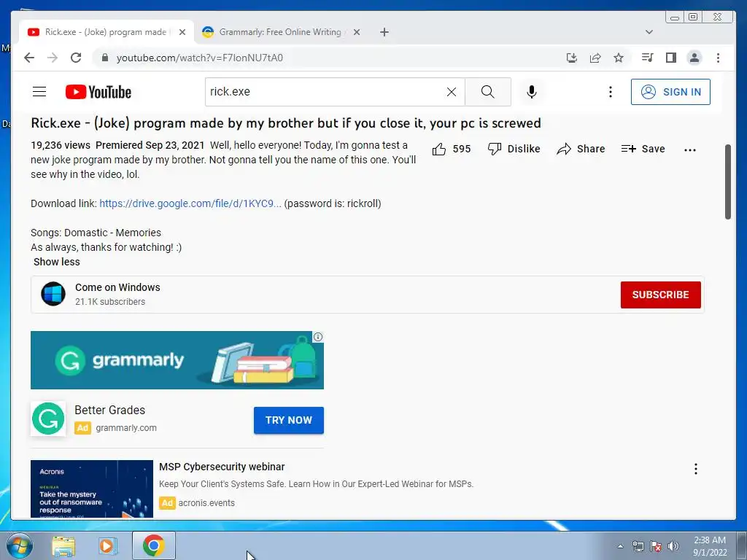Click the browser forward arrow
747x560 pixels.
[x=53, y=58]
